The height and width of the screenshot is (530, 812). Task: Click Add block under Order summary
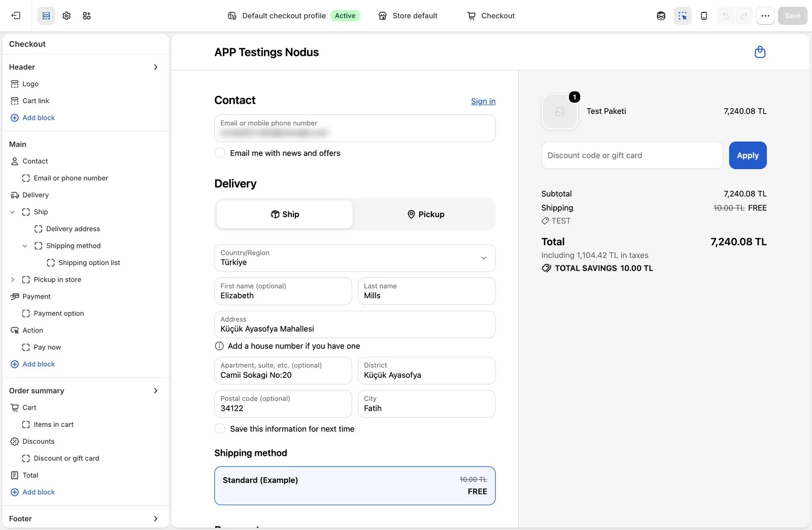(33, 492)
